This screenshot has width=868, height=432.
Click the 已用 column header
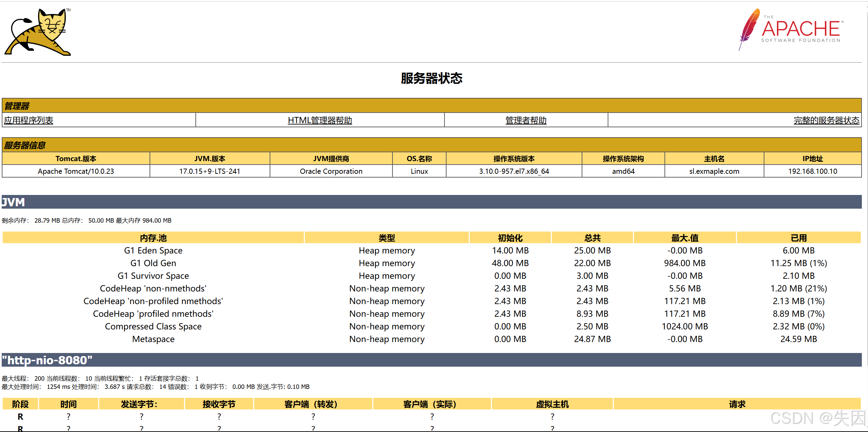pos(799,238)
